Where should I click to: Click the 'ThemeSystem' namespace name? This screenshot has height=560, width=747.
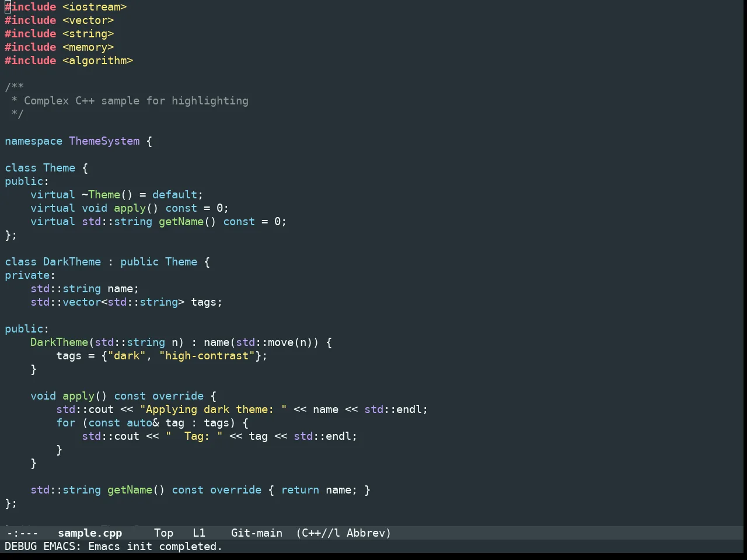click(x=104, y=141)
